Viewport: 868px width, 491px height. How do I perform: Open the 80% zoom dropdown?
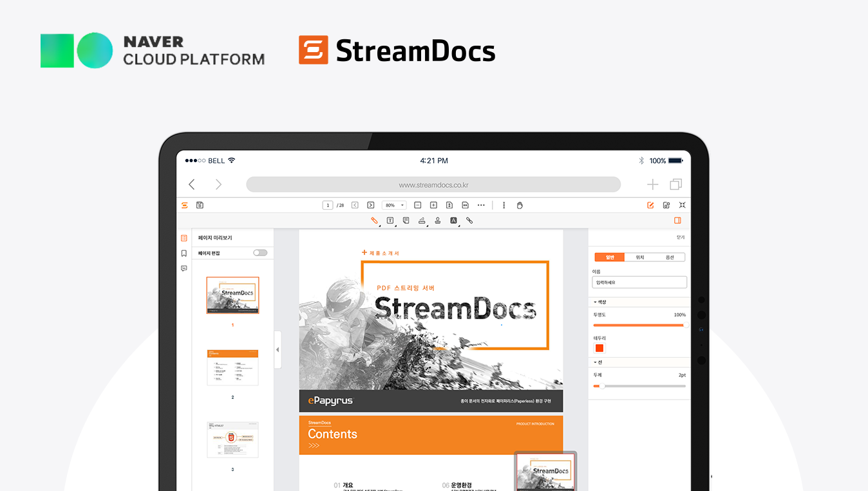[x=394, y=205]
